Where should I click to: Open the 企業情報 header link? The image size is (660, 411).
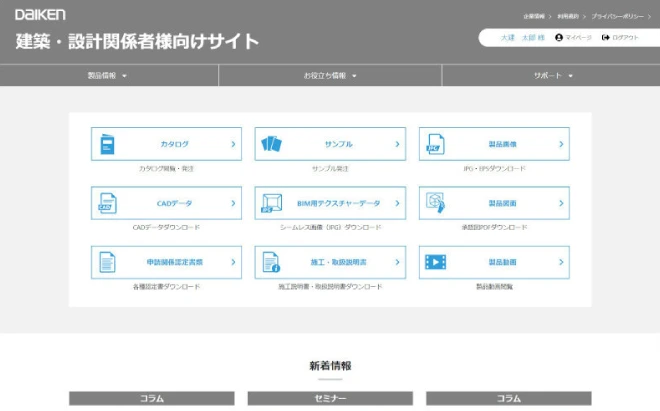click(536, 17)
